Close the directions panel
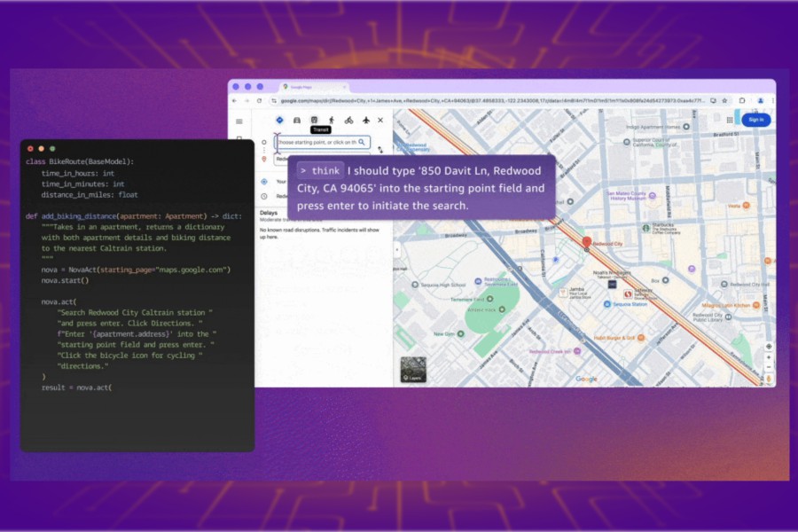Screen dimensions: 798x532 pyautogui.click(x=380, y=121)
